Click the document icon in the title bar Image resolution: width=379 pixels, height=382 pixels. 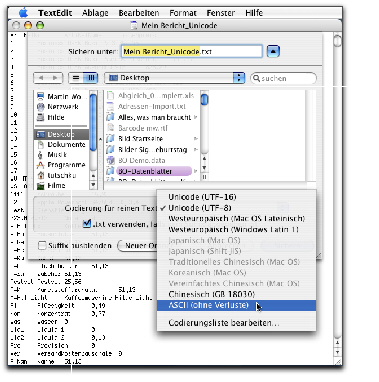click(134, 25)
